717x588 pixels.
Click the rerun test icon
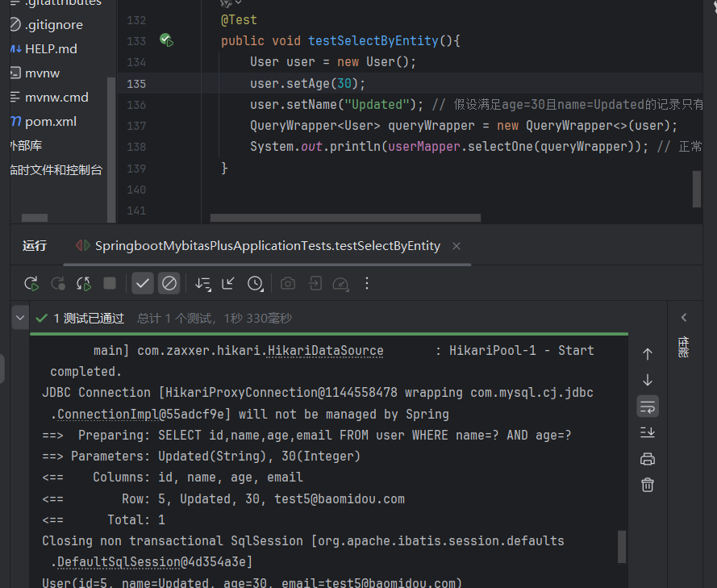point(31,284)
